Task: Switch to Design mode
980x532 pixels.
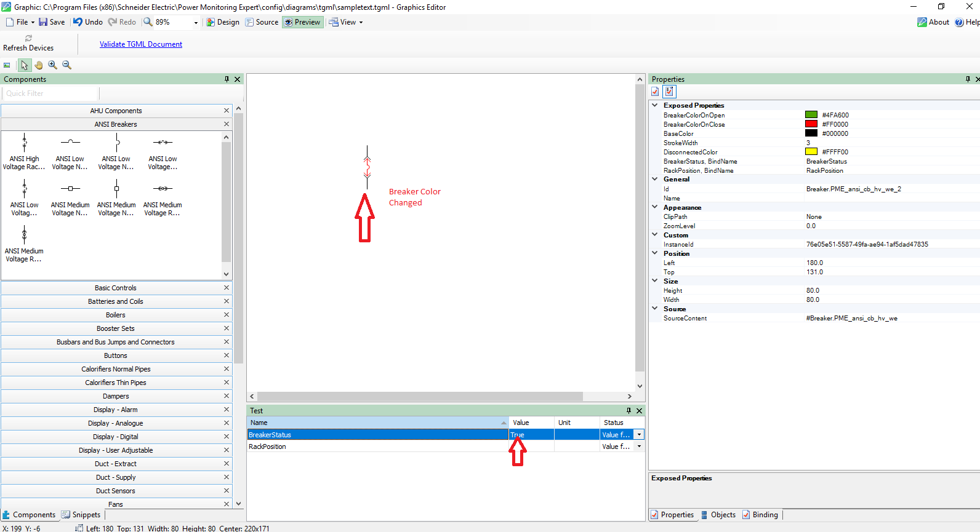Action: click(x=223, y=22)
